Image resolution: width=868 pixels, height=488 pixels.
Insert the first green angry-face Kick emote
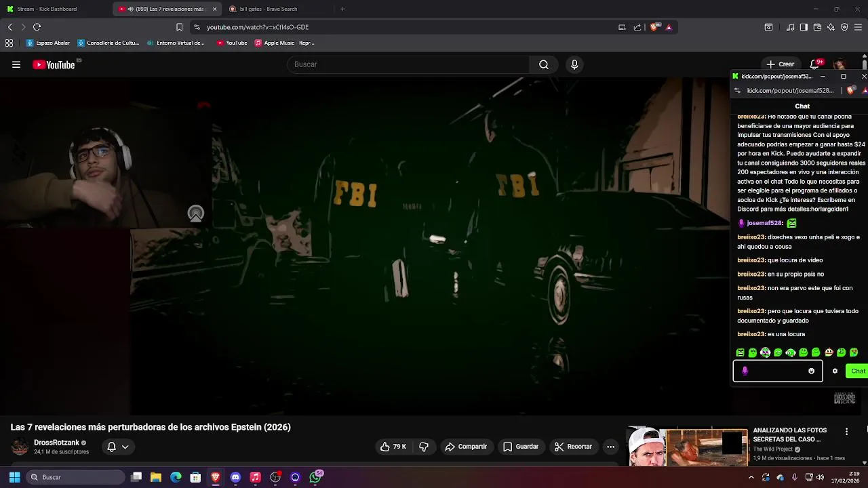point(740,352)
